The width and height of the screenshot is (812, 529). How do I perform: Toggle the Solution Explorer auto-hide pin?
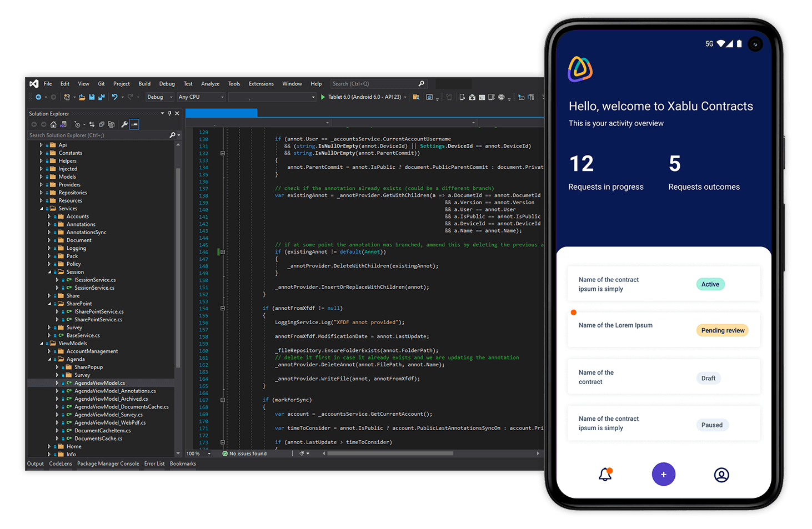tap(169, 113)
